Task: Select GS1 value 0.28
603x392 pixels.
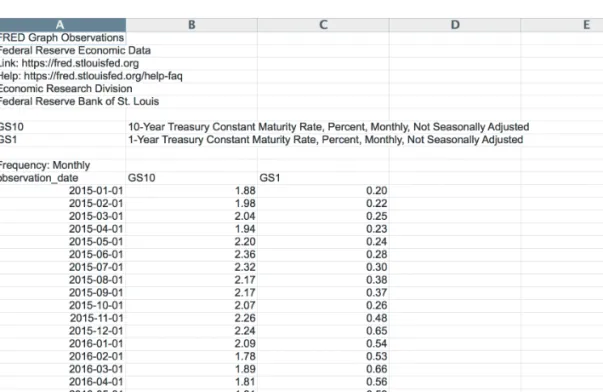Action: (323, 254)
